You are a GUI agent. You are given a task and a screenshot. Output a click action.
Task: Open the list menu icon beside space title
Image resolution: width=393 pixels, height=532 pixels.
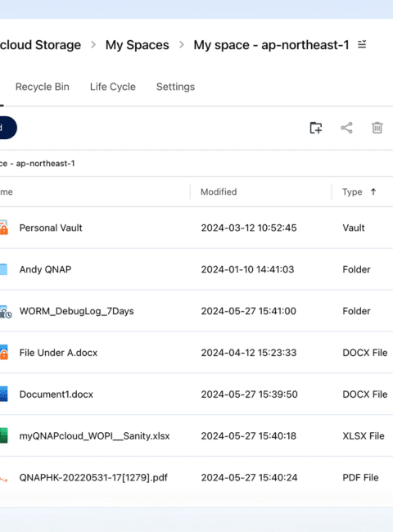[x=362, y=44]
